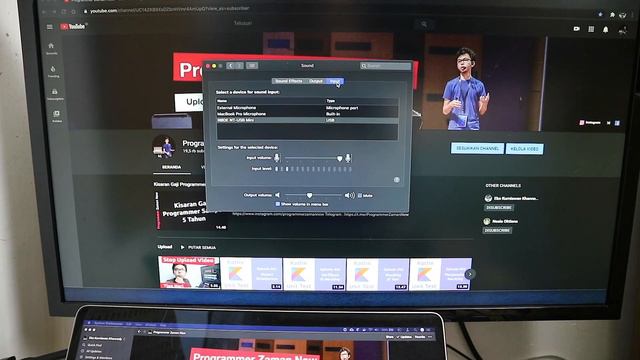Open Kisaran Gaji Programmer featured video thumbnail
This screenshot has width=640, height=360.
pos(192,210)
